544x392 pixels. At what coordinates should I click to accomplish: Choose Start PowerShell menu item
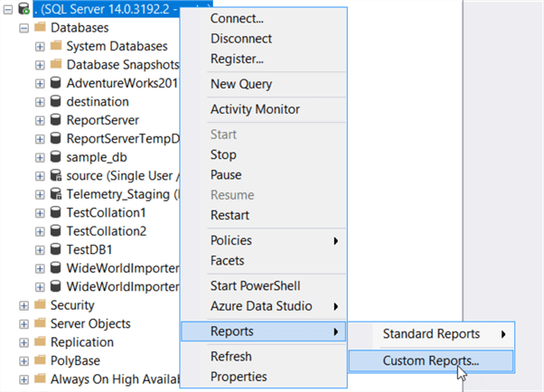coord(264,285)
